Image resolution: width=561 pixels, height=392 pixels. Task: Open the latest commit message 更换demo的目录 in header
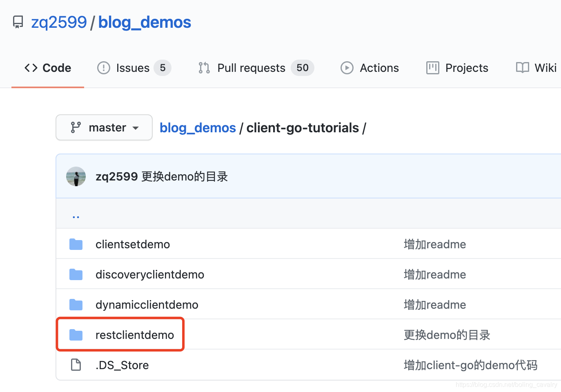[185, 177]
